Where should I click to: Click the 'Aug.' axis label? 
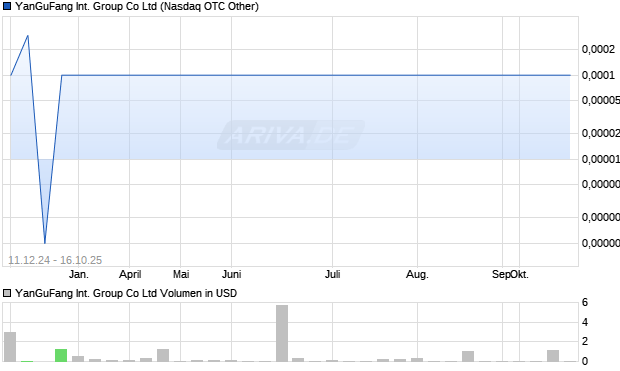pos(418,274)
